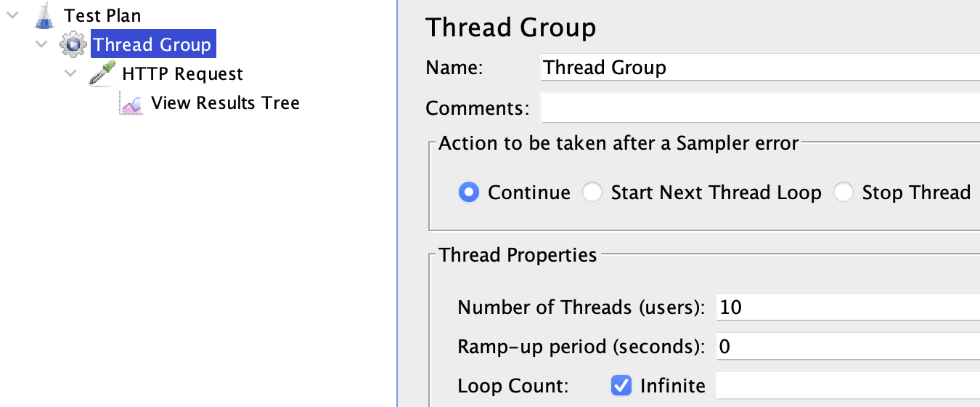Screen dimensions: 980x407
Task: Click the View Results Tree graph icon
Action: pos(131,104)
